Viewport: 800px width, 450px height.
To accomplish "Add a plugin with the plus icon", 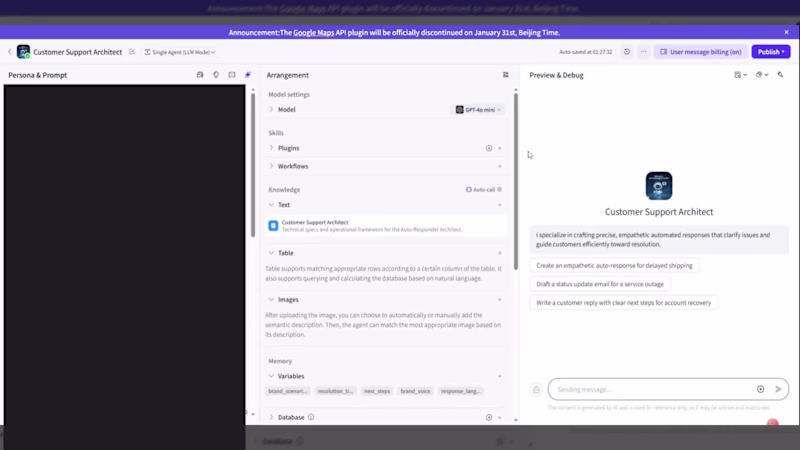I will click(x=500, y=148).
